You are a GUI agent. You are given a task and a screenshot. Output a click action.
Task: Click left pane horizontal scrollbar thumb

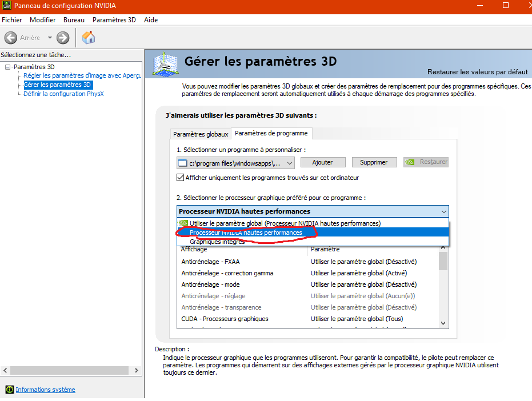(x=69, y=371)
